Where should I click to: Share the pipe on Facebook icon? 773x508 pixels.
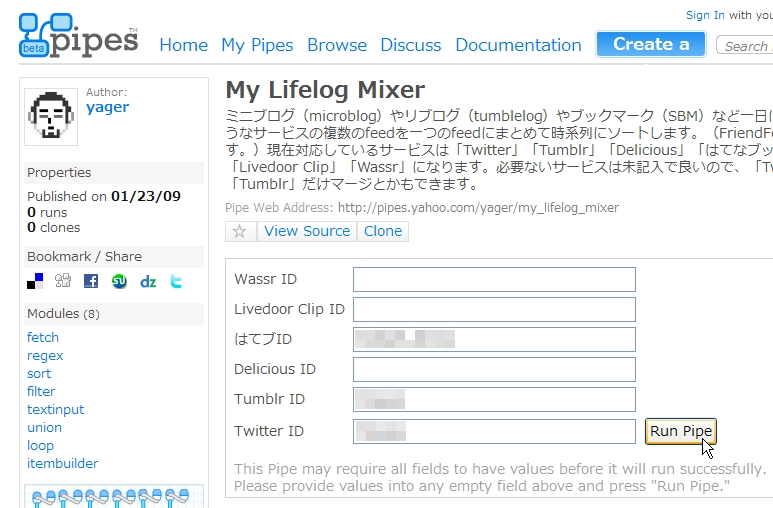[x=91, y=281]
